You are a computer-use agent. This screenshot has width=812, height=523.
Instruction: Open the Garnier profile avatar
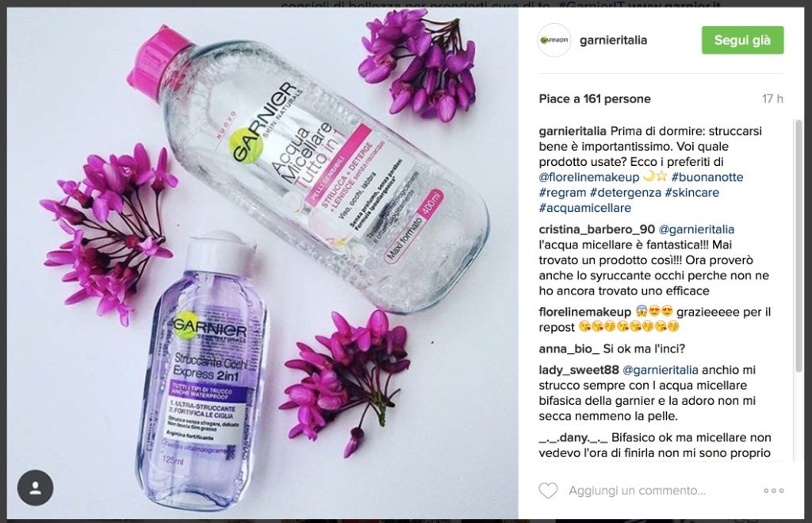pos(554,40)
